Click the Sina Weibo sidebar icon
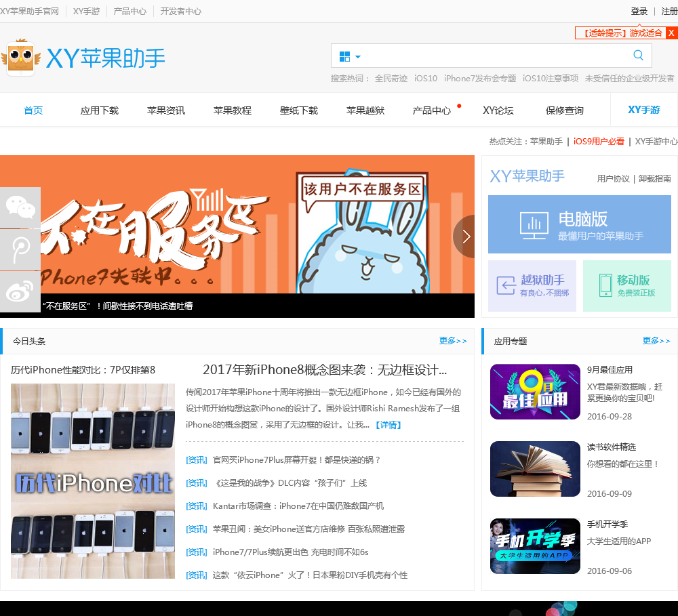The height and width of the screenshot is (616, 678). point(20,292)
